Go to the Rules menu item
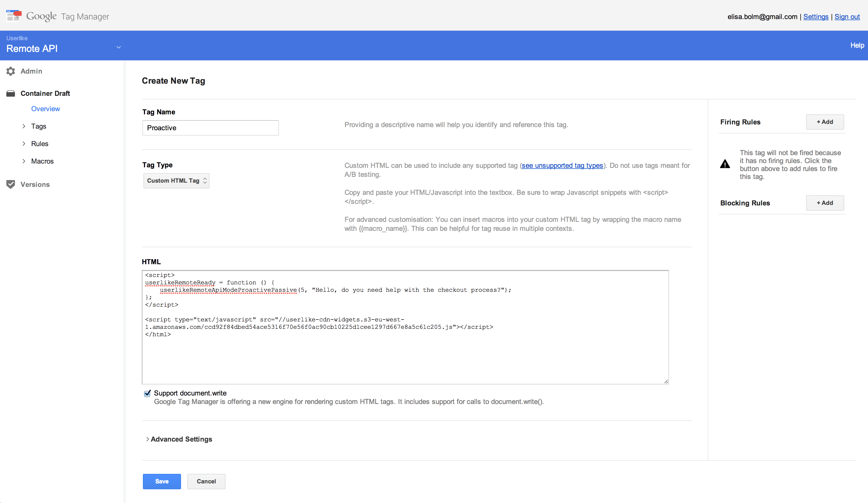Screen dimensions: 868x503 click(40, 144)
